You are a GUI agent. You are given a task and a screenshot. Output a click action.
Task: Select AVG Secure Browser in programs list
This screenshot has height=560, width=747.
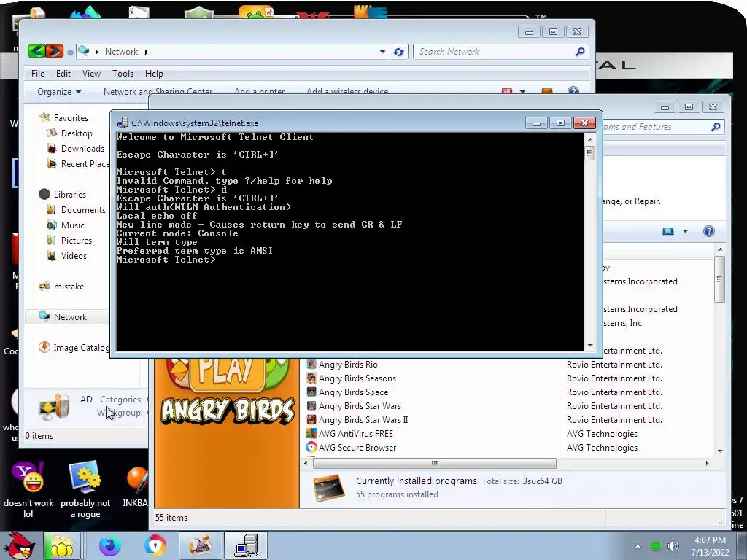coord(357,447)
